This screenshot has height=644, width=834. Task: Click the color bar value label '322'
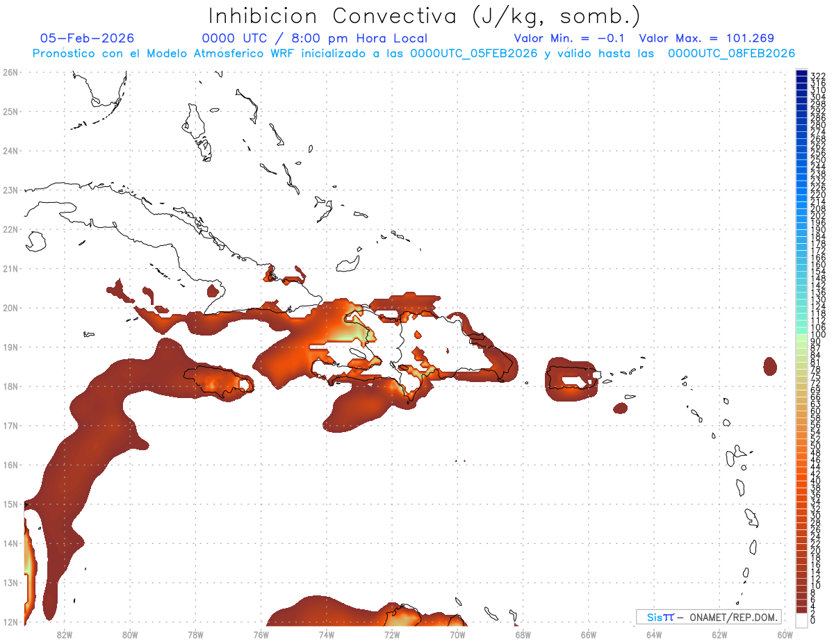[817, 76]
